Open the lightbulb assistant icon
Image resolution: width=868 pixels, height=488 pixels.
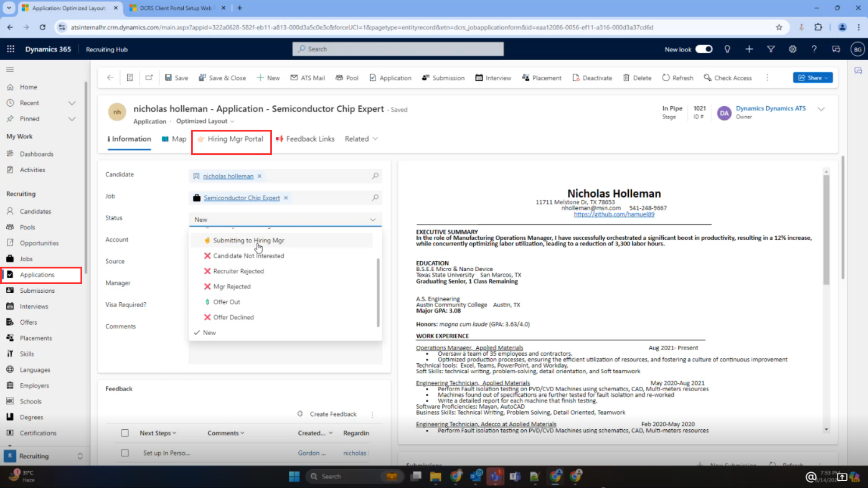[x=727, y=49]
